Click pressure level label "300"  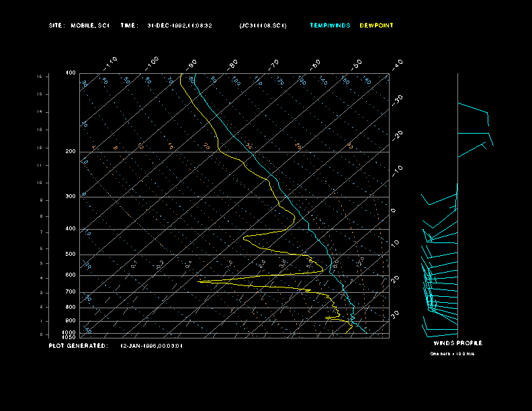coord(71,196)
